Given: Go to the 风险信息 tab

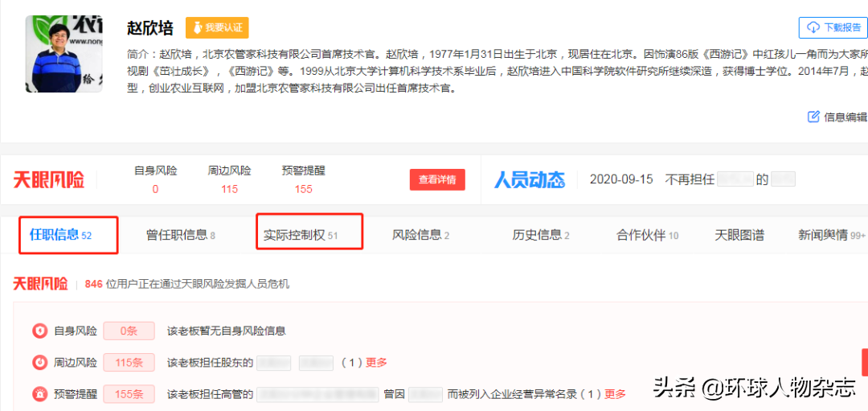Looking at the screenshot, I should tap(420, 235).
